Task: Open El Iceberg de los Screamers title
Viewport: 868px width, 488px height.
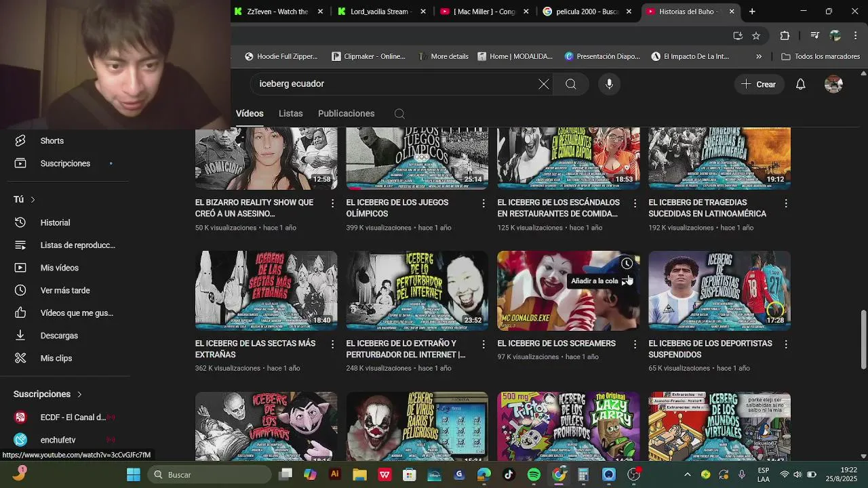Action: 556,344
